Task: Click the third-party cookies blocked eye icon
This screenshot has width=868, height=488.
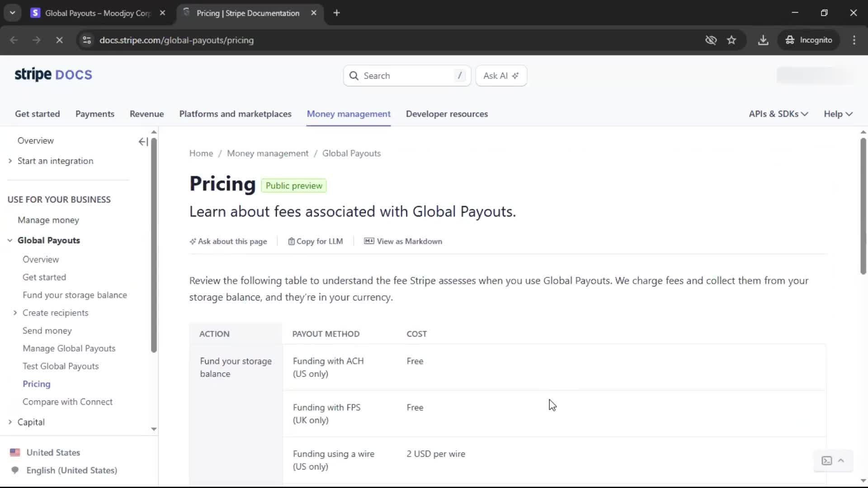Action: [711, 40]
